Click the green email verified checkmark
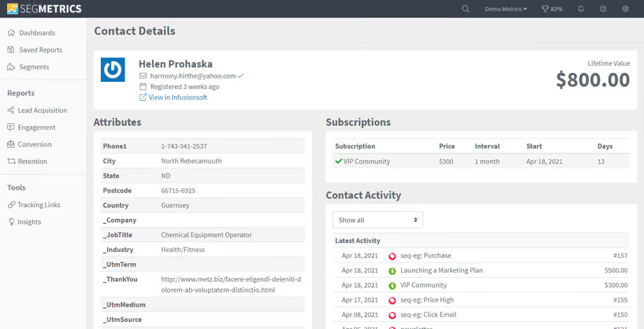Viewport: 644px width, 329px height. coord(241,76)
